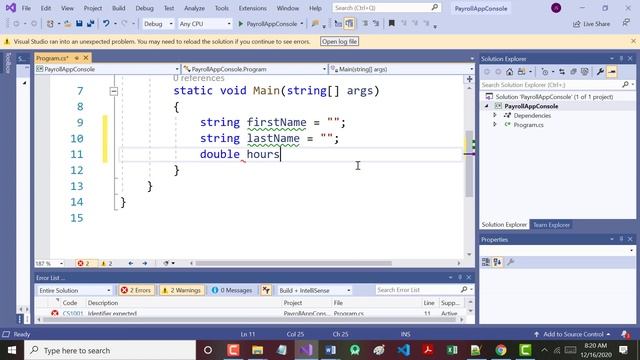
Task: Start debugging with PayrollAppConsole run button
Action: (268, 24)
